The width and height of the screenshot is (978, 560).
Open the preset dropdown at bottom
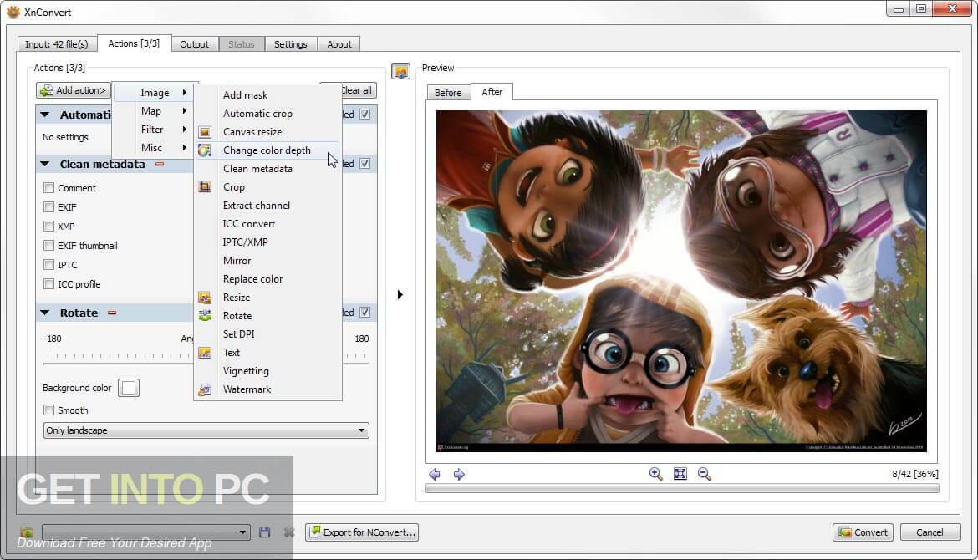tap(146, 532)
